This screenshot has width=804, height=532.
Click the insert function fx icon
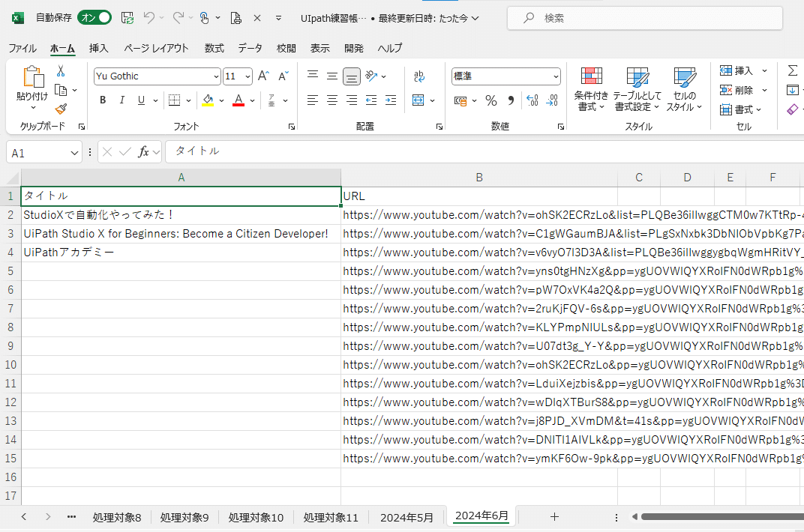pos(143,151)
